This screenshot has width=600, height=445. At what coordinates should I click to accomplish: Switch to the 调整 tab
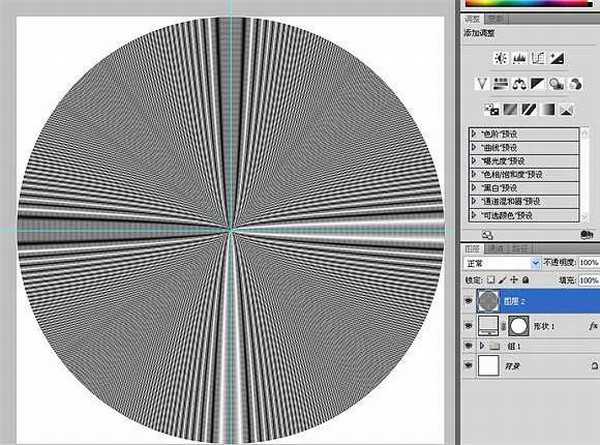pos(474,19)
